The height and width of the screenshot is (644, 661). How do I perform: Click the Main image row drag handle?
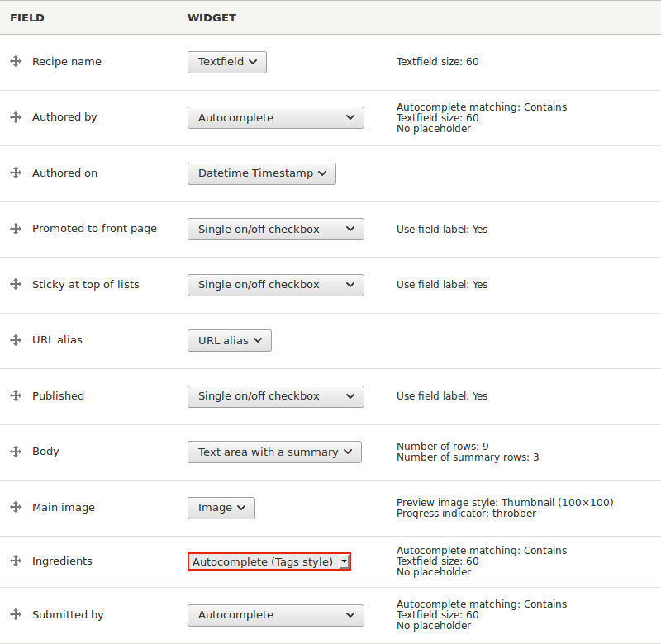click(16, 508)
